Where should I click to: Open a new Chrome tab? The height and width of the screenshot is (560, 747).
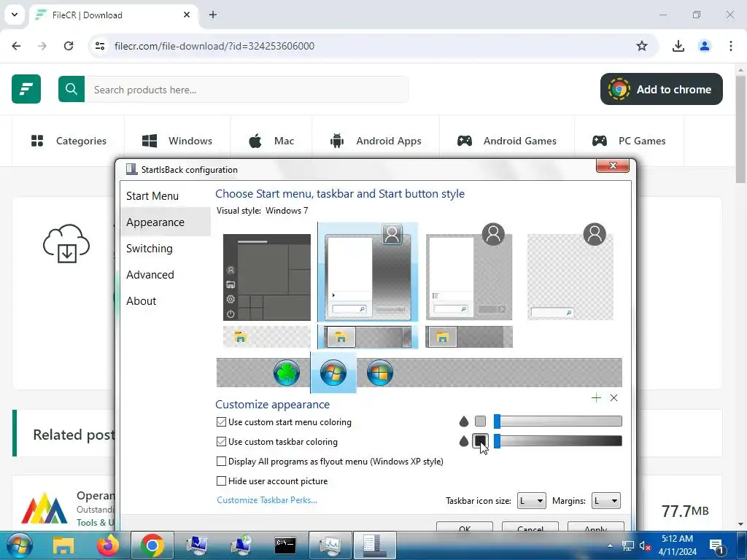pyautogui.click(x=213, y=15)
